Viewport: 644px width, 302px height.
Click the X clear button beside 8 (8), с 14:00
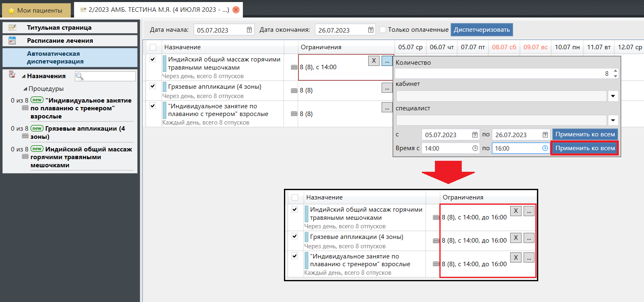[x=373, y=61]
